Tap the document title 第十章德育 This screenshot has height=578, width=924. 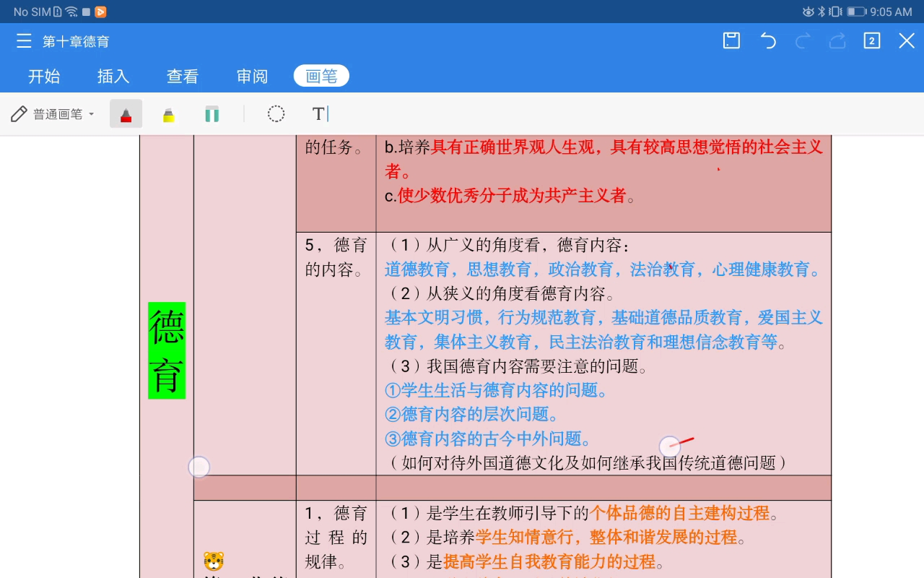(x=76, y=41)
